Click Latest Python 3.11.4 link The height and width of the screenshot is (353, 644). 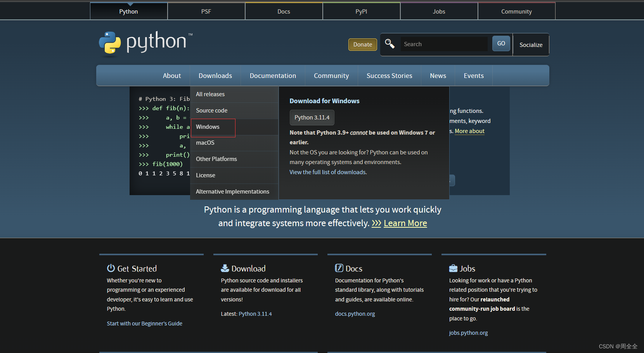(255, 314)
